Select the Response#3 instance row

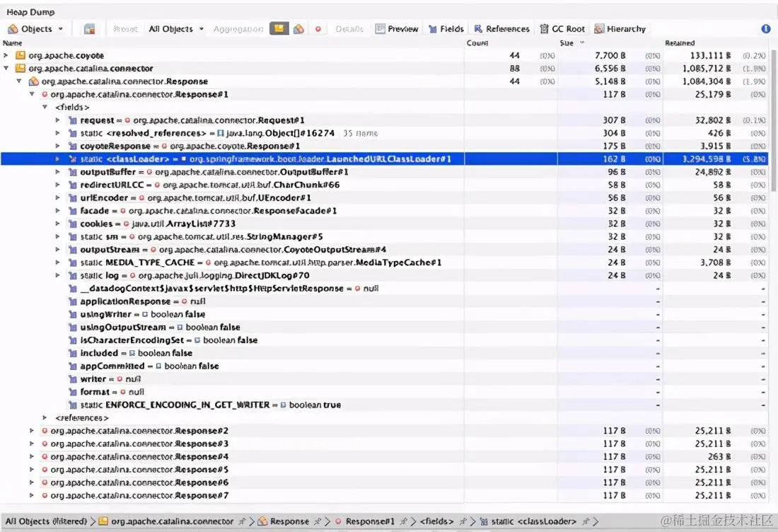click(385, 444)
